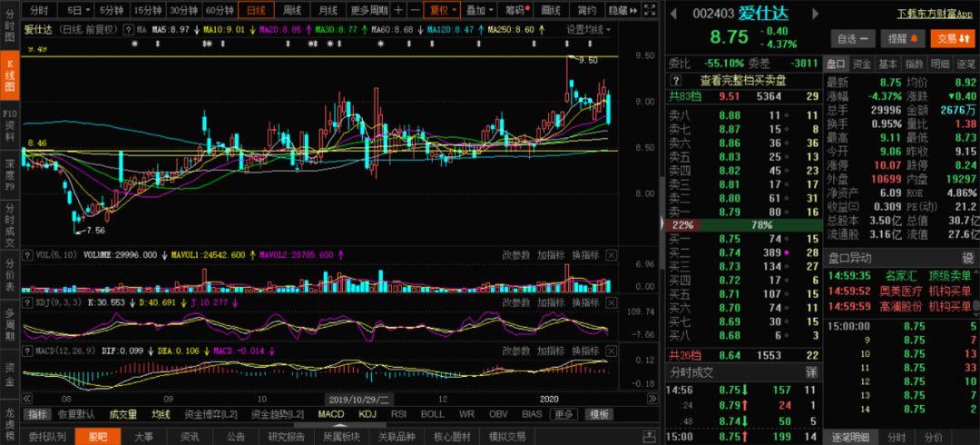Open 模板 template menu

[x=598, y=414]
